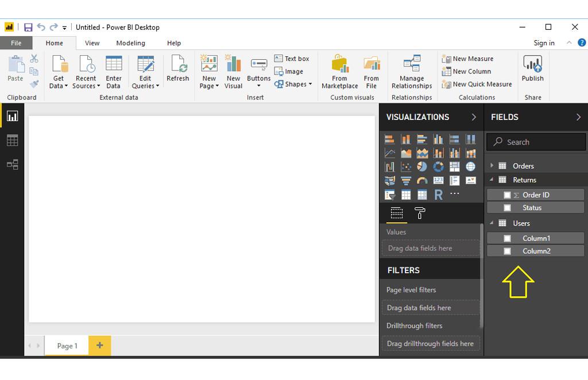Collapse the Users table
Screen dimensions: 588x380
click(x=492, y=223)
